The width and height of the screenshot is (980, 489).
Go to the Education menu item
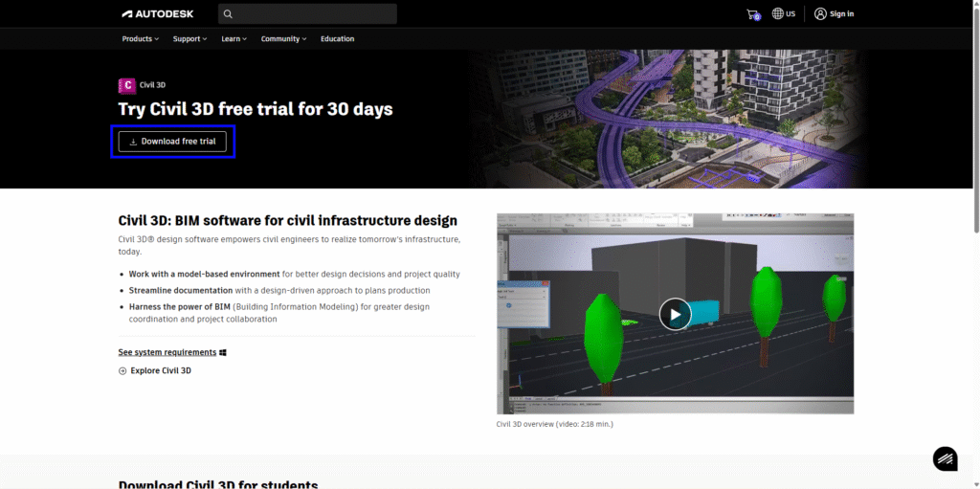click(x=337, y=39)
